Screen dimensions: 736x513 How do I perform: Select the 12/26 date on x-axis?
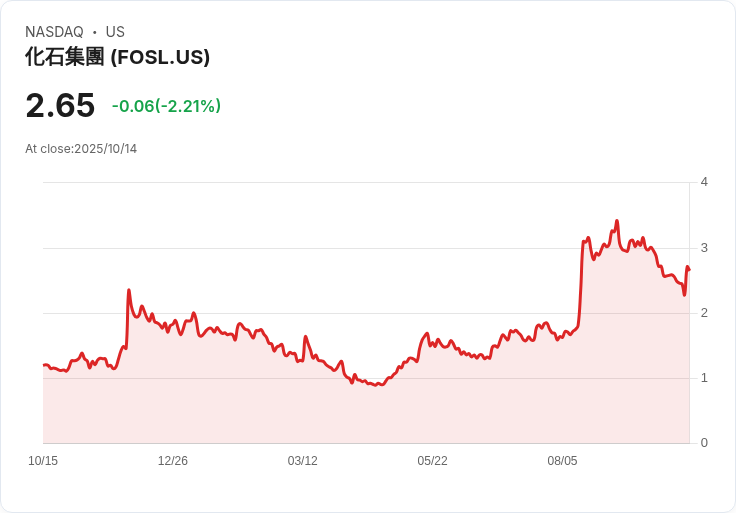point(173,461)
